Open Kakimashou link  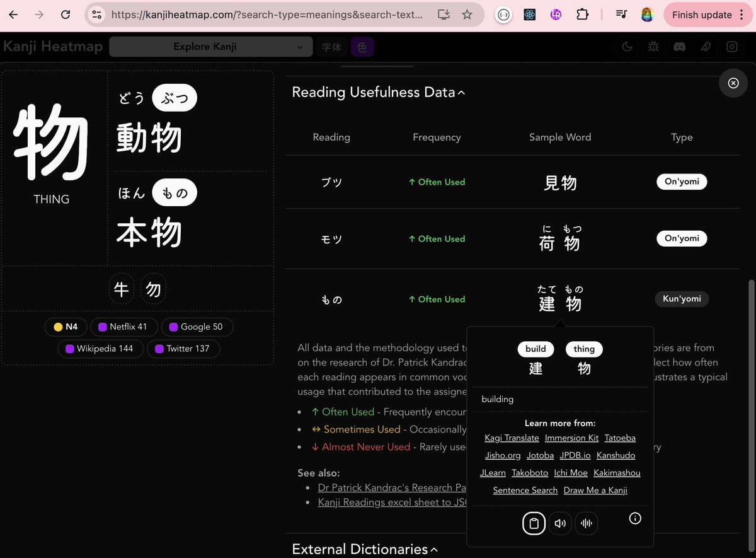coord(617,473)
